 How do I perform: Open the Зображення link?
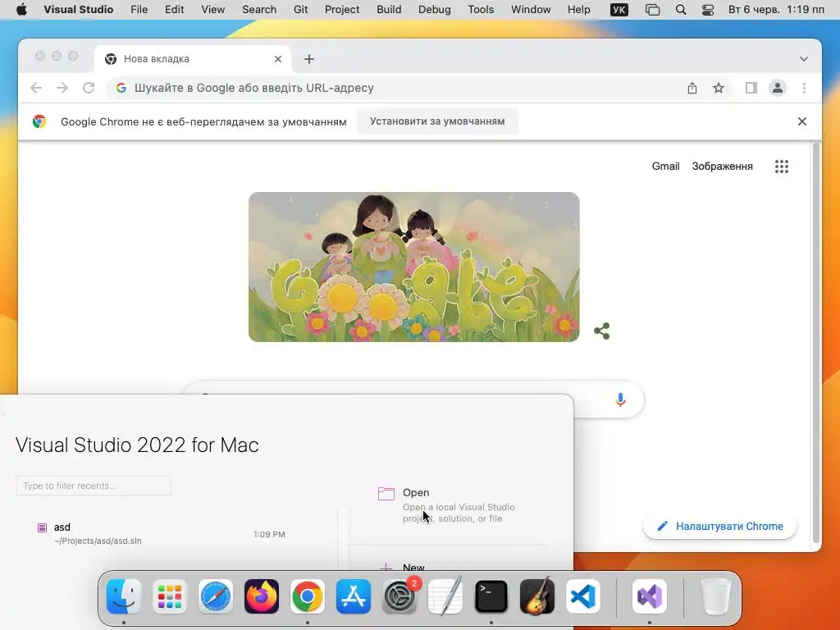click(x=722, y=166)
